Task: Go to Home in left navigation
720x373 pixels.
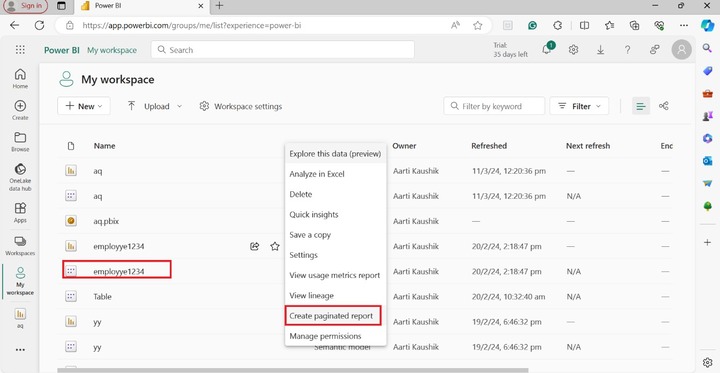Action: pyautogui.click(x=20, y=79)
